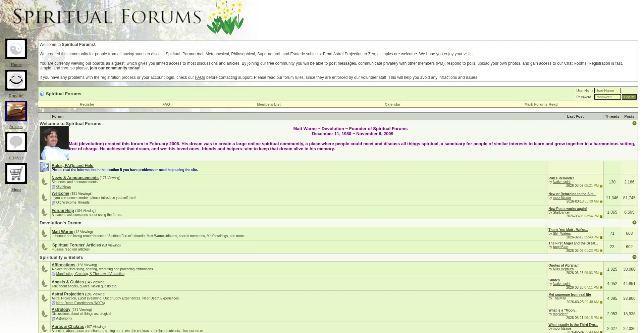Click the Welcome thread count 11,346

[612, 198]
